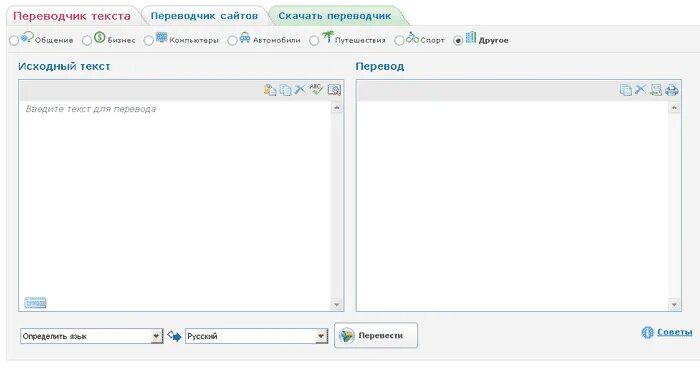
Task: Select the Путешествия topic radio button
Action: pyautogui.click(x=314, y=41)
